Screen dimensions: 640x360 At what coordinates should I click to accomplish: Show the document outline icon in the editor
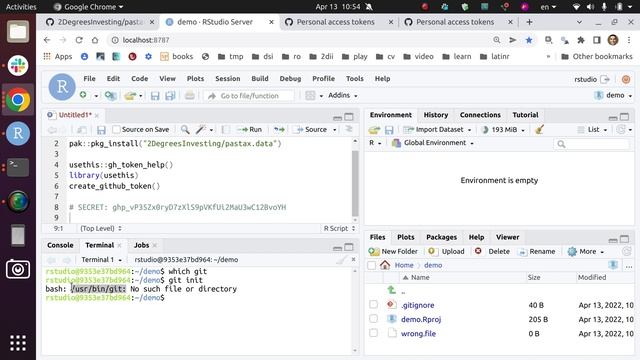coord(349,129)
